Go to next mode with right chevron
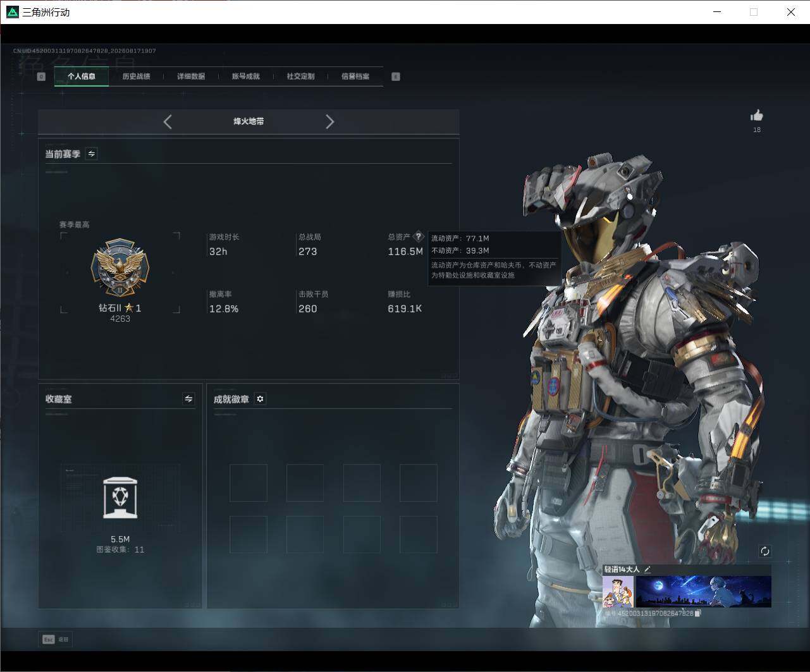The image size is (810, 672). [329, 122]
